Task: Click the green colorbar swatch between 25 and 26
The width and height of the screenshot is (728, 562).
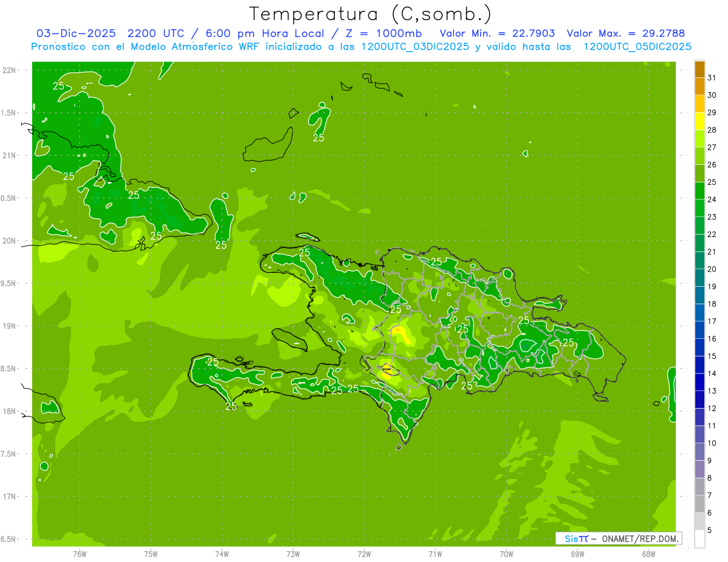Action: 699,173
